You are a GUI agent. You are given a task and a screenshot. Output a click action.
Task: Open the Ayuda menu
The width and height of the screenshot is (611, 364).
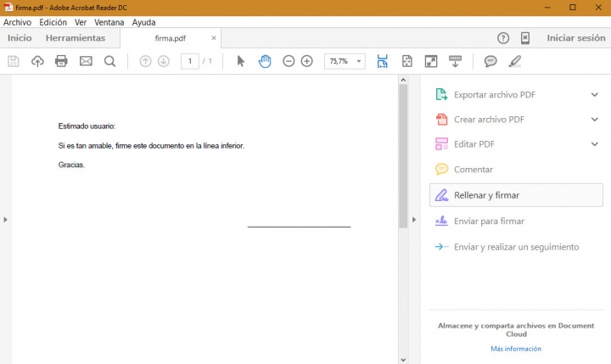[x=143, y=22]
